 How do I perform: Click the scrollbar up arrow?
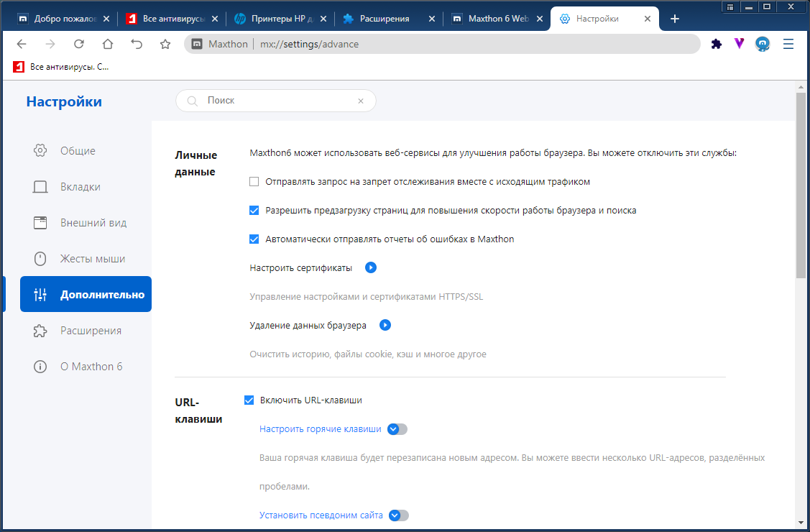[x=801, y=87]
